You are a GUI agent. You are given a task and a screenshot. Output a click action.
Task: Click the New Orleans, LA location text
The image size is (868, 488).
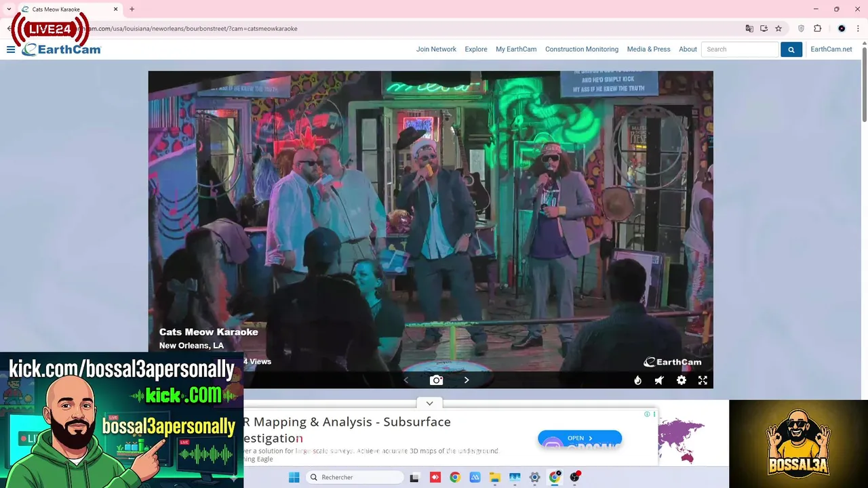[x=191, y=346]
